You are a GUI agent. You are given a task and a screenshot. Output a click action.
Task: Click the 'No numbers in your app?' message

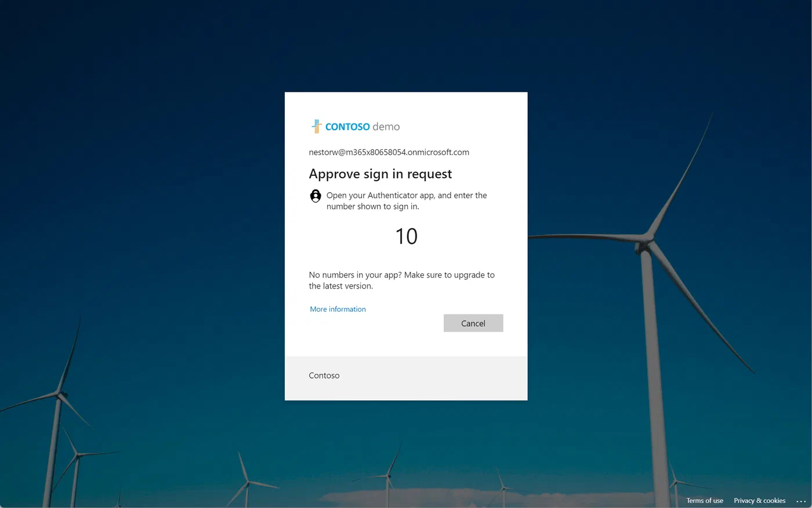click(401, 280)
